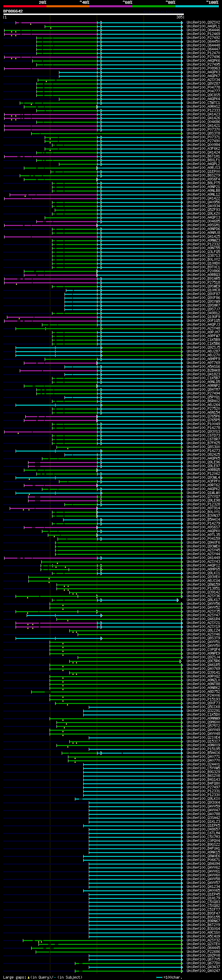Select hit UniRef100_Q38713
Screen dimensions: 222x980
pyautogui.click(x=203, y=256)
